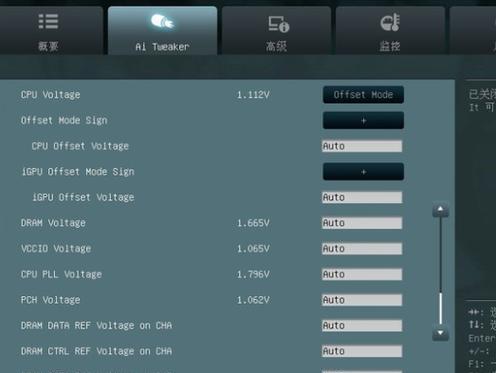Select CPU Offset Voltage Auto field
Viewport: 496px width, 373px height.
pos(362,146)
